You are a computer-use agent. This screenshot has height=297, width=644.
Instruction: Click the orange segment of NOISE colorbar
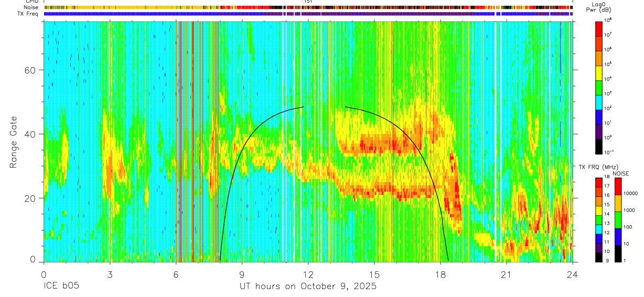pyautogui.click(x=618, y=203)
